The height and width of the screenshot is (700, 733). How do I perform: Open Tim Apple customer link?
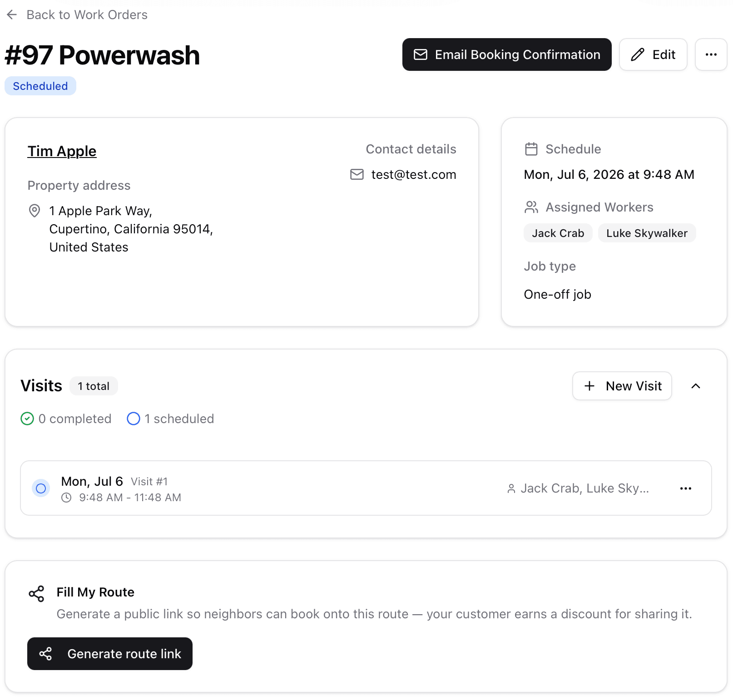coord(62,151)
